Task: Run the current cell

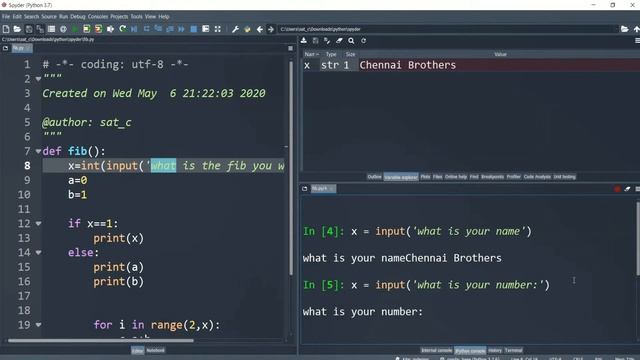Action: point(87,29)
